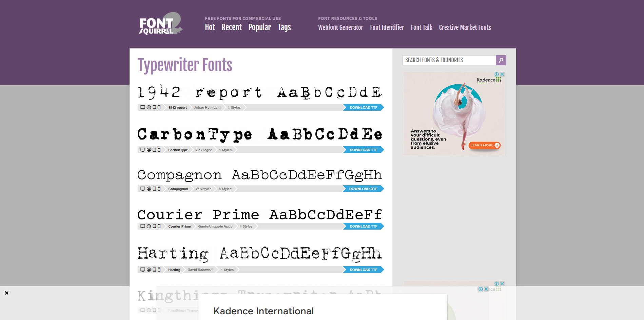
Task: Download the TTF for CarbonType
Action: click(x=363, y=150)
